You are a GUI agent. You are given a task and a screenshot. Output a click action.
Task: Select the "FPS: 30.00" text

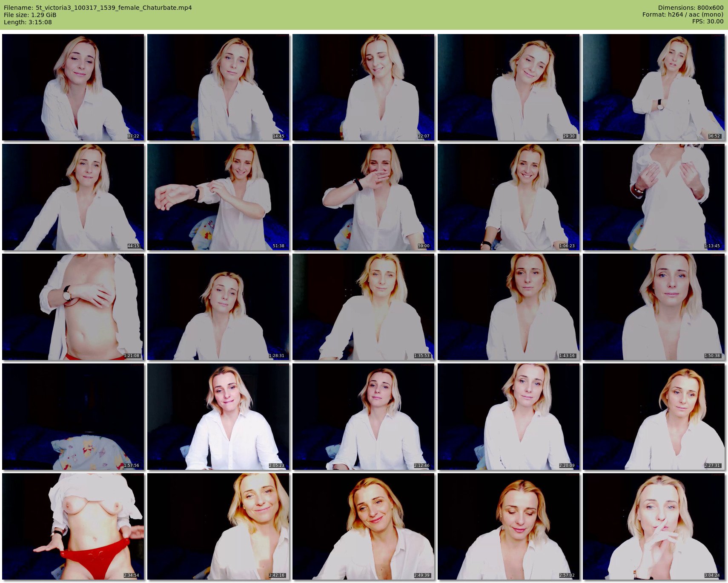coord(708,22)
